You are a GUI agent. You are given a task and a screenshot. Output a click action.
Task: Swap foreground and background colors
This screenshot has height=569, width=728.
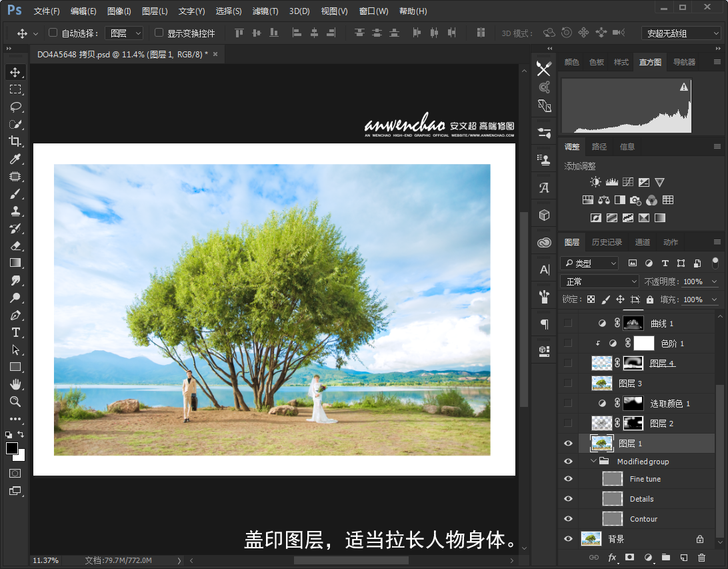21,434
